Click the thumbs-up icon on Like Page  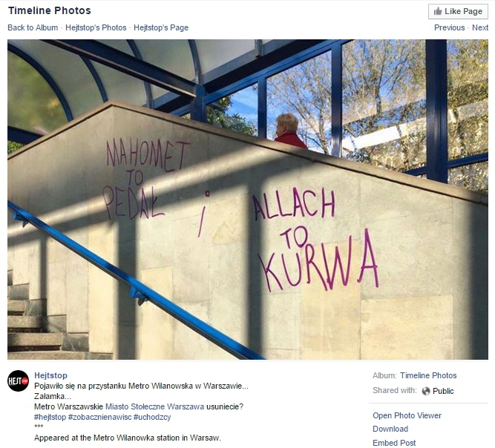coord(438,11)
